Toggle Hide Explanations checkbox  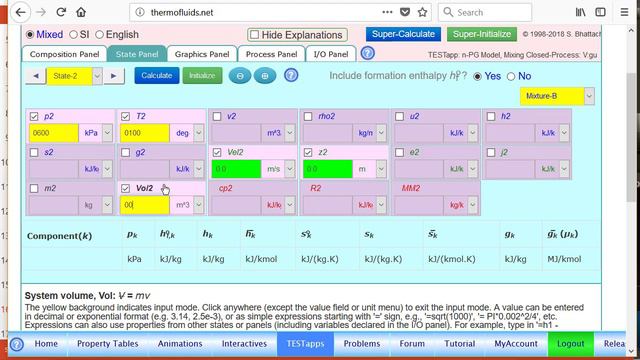click(254, 35)
